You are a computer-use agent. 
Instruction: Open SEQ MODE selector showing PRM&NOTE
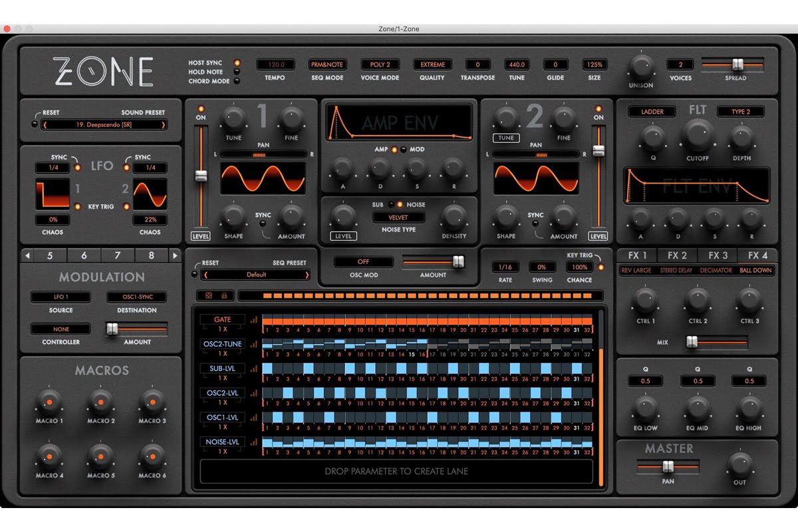click(327, 65)
